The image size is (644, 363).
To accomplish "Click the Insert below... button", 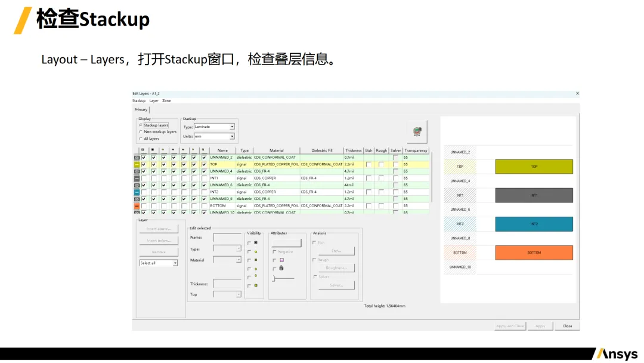I will coord(159,241).
